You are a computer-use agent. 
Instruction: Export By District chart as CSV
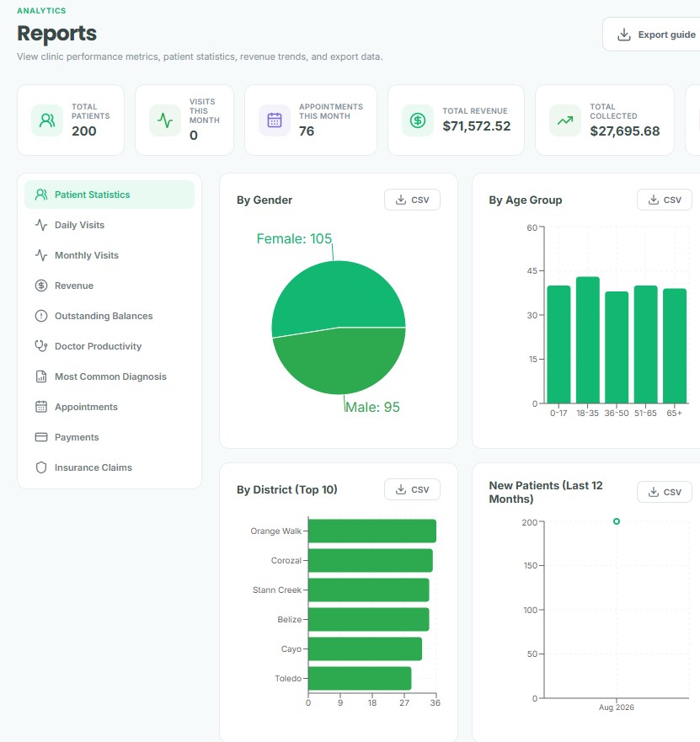pyautogui.click(x=412, y=489)
